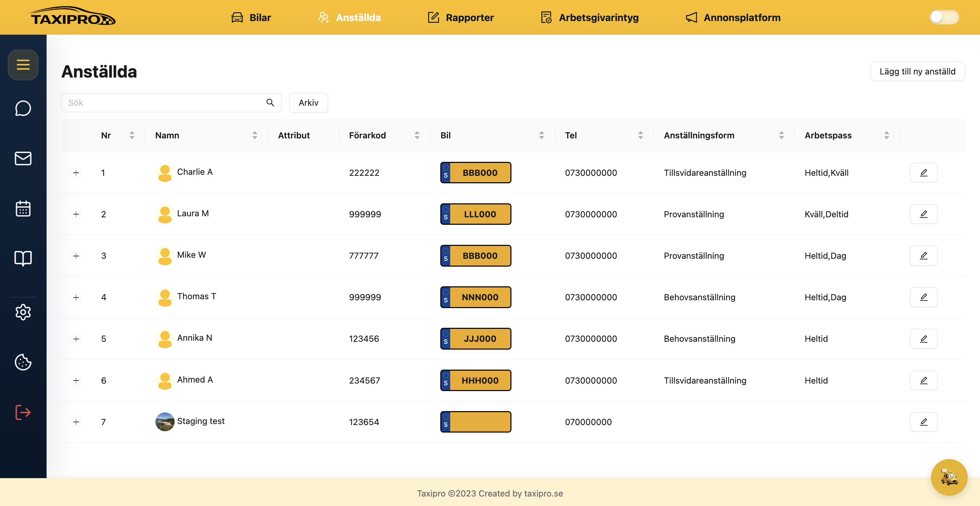The height and width of the screenshot is (506, 980).
Task: Edit Mike W with pencil icon
Action: point(924,255)
